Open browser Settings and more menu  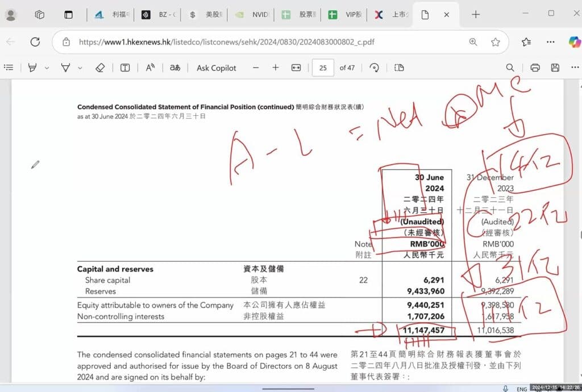coord(550,42)
